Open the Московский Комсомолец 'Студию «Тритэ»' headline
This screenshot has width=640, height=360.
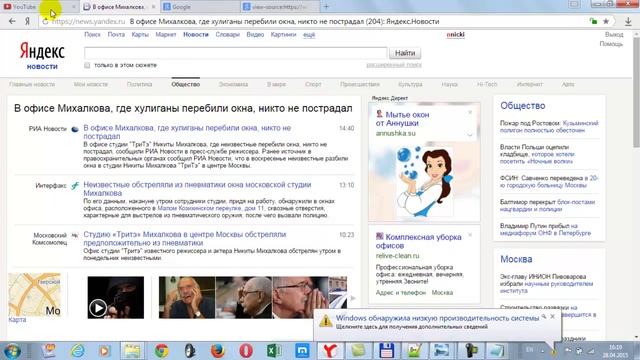[184, 238]
